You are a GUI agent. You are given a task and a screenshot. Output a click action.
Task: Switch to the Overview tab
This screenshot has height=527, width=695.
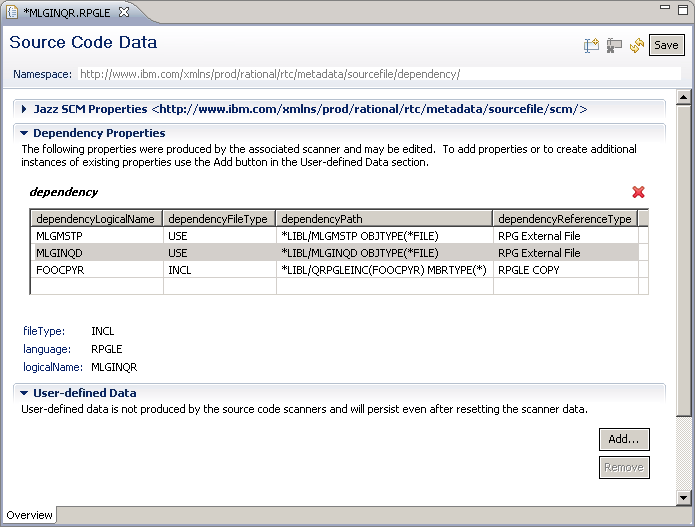click(x=29, y=515)
